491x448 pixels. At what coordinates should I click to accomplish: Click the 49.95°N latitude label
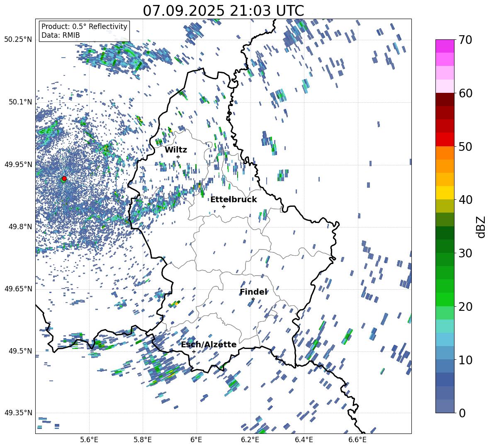coord(18,165)
